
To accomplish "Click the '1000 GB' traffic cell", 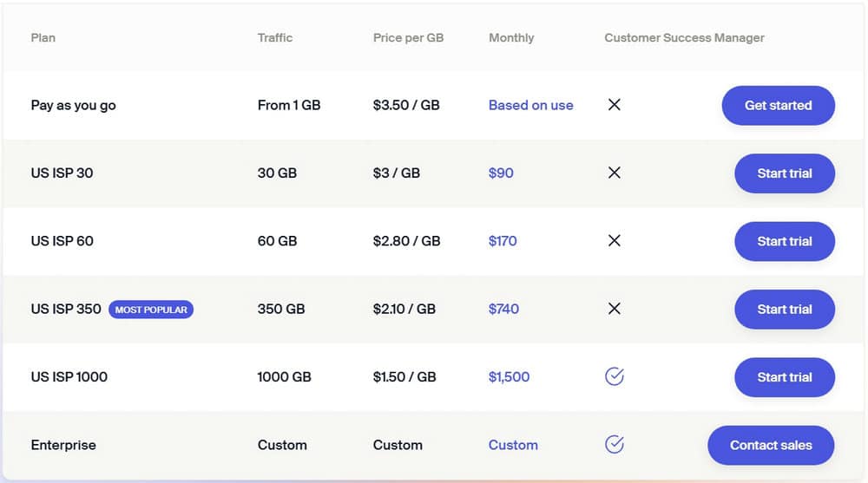I will tap(285, 376).
